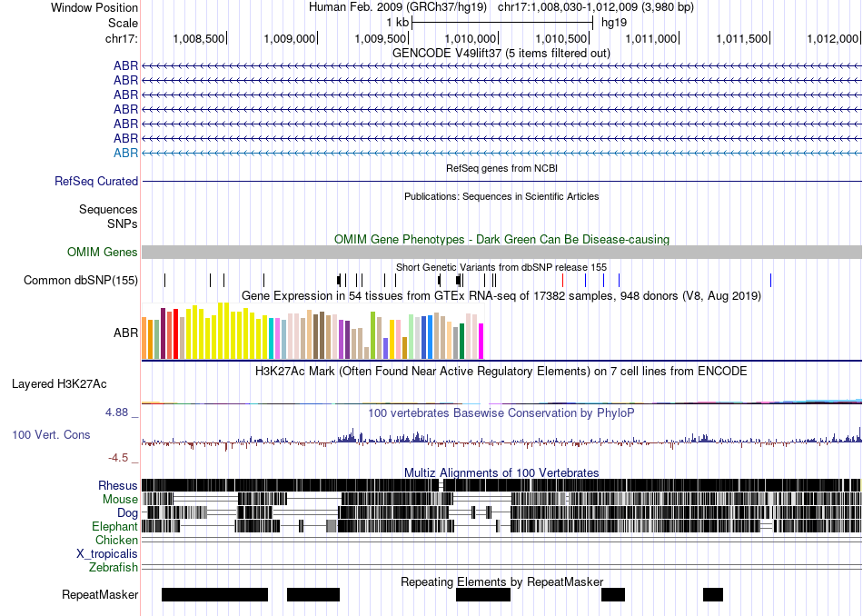This screenshot has width=863, height=616.
Task: Open 100 vertebrates Basewise Conservation PhyloP title
Action: pos(501,412)
